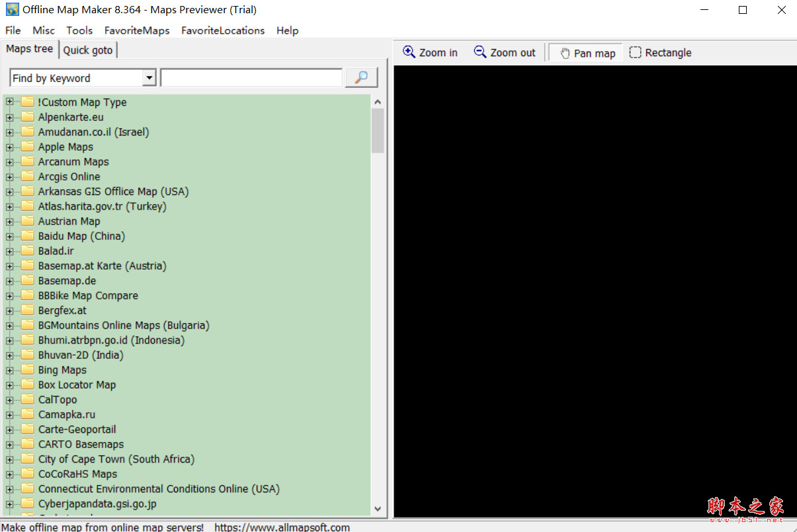Open the FavoriteMaps menu
The width and height of the screenshot is (797, 532).
click(137, 30)
